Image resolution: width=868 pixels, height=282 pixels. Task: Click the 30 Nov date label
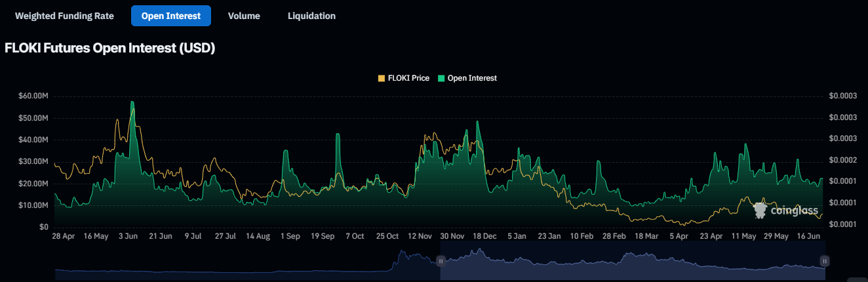click(x=452, y=236)
